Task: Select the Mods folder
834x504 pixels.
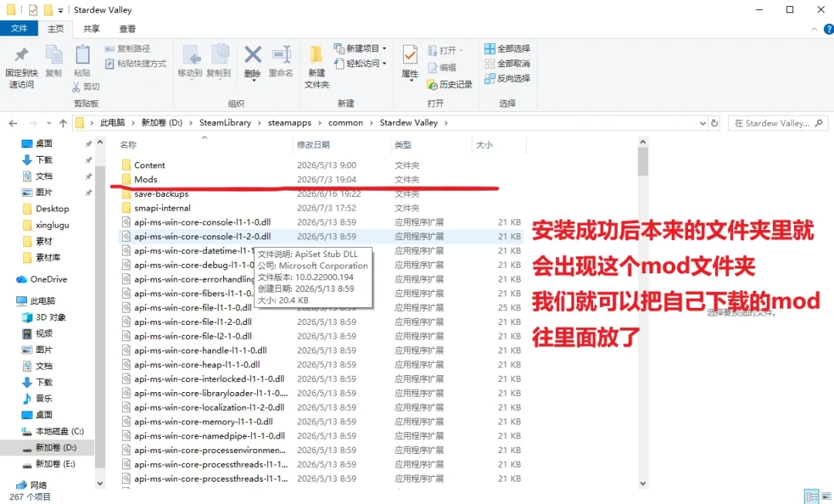Action: click(146, 180)
